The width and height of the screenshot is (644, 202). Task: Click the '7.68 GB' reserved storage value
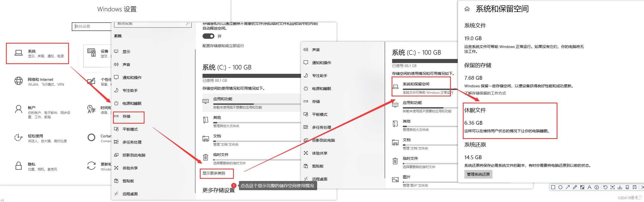click(x=473, y=78)
